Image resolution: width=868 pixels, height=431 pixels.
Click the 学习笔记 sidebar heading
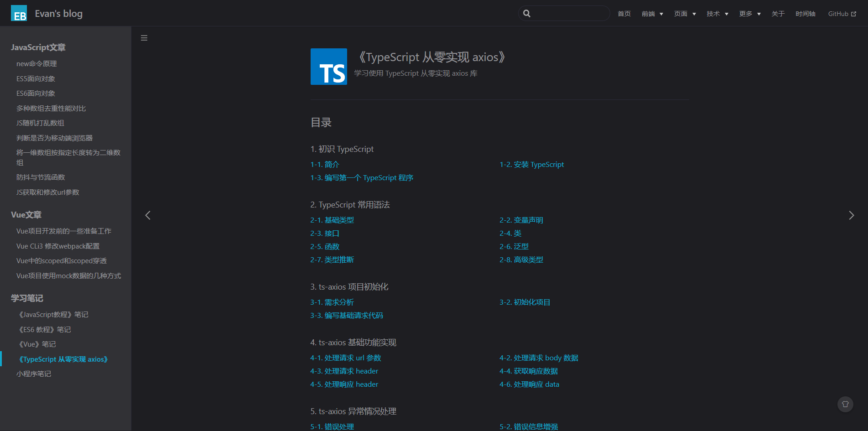[x=27, y=298]
